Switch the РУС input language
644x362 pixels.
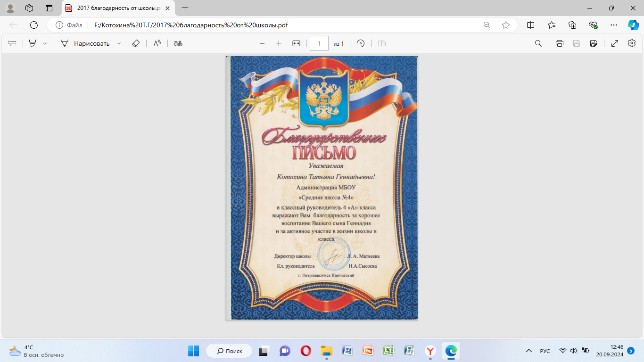point(545,351)
